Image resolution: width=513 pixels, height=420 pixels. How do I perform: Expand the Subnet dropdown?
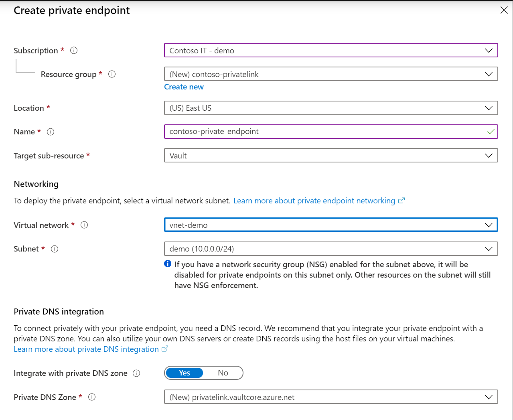(489, 249)
